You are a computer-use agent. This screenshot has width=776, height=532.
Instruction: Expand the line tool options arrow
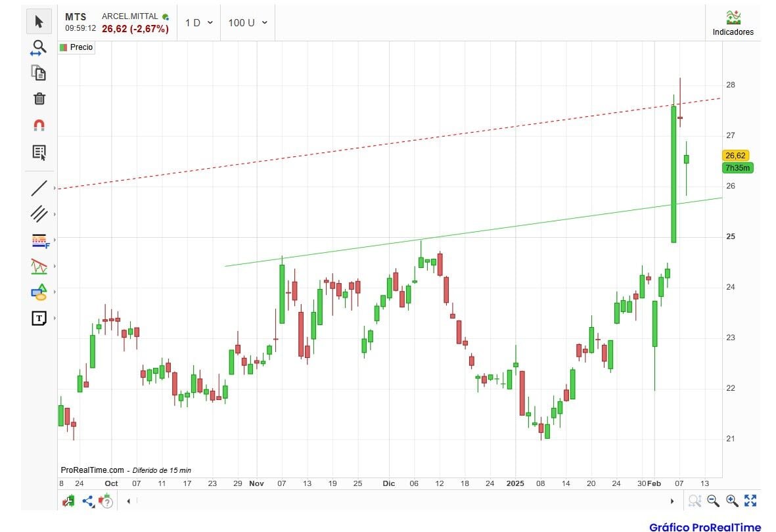click(55, 188)
